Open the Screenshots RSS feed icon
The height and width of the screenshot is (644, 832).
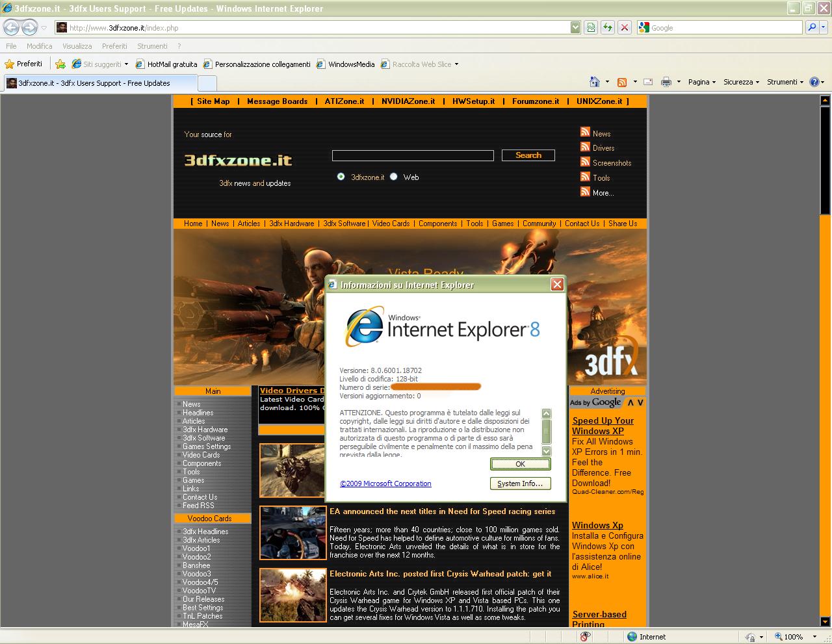[x=585, y=162]
